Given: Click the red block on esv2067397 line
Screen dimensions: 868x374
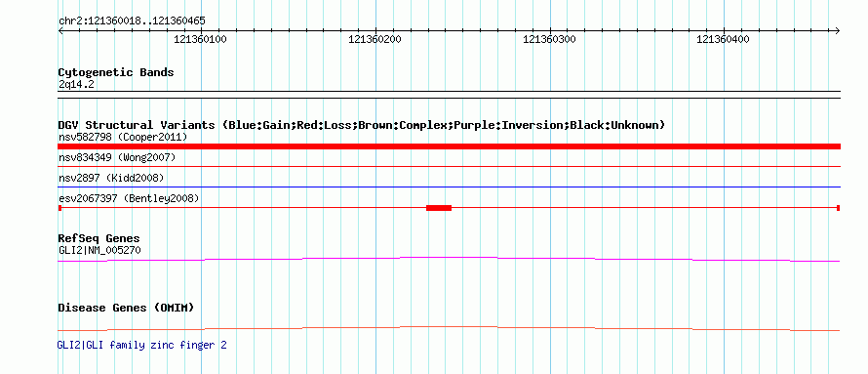Looking at the screenshot, I should click(439, 208).
